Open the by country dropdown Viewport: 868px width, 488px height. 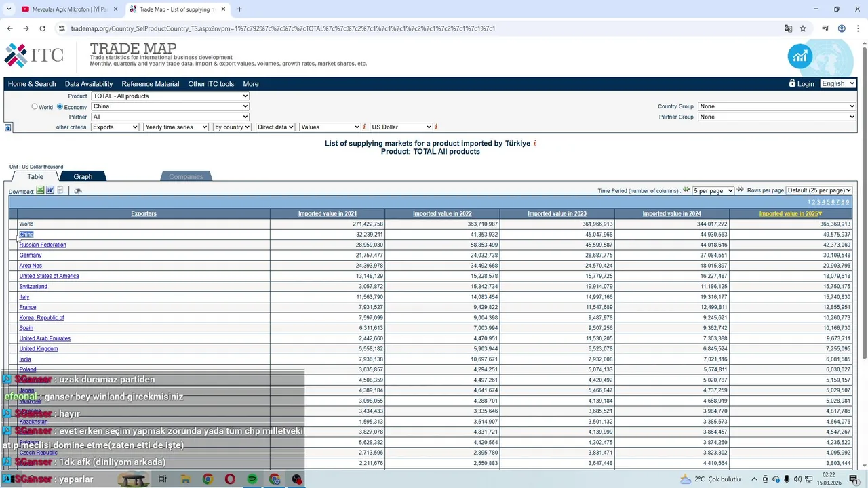click(232, 127)
